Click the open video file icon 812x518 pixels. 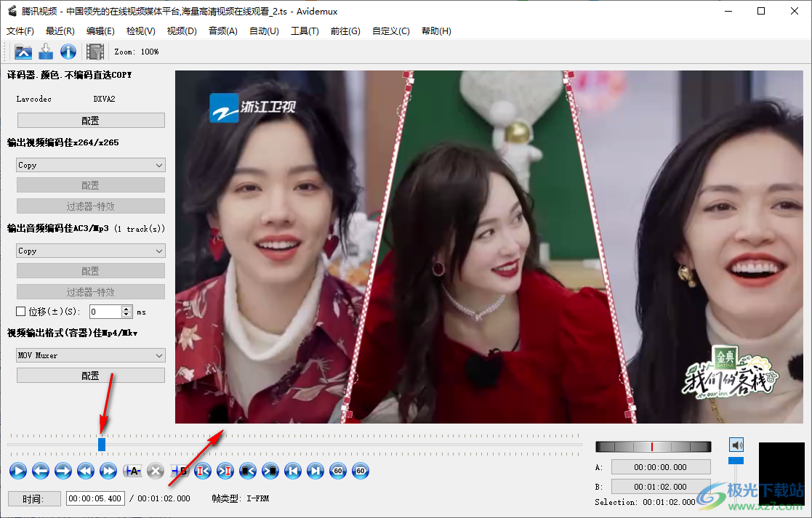coord(23,52)
